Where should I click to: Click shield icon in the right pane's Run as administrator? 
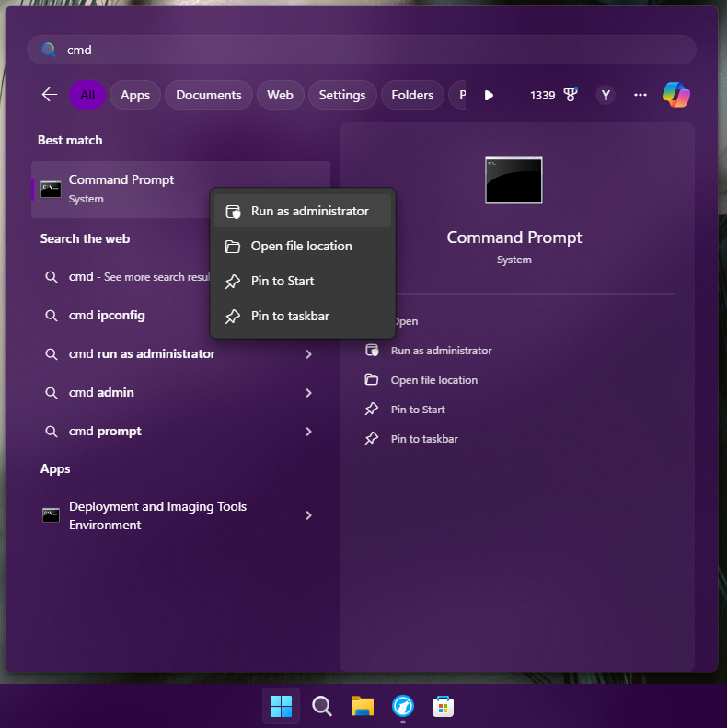[x=372, y=350]
